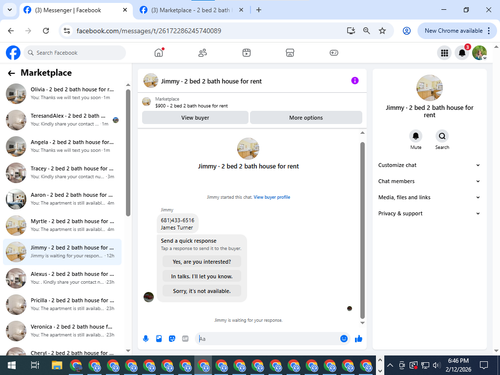Open Olivia conversation in list
This screenshot has height=375, width=500.
click(x=62, y=94)
